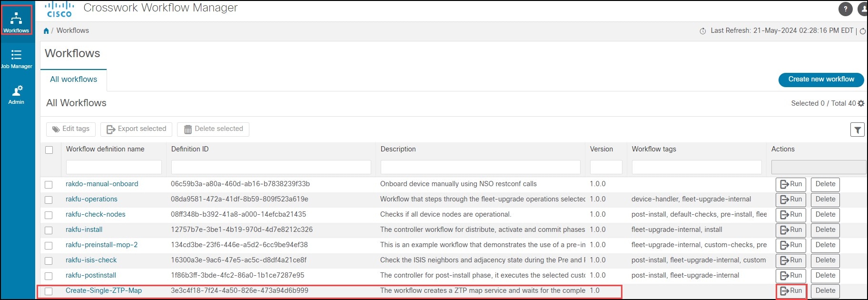Screen dimensions: 868x300
Task: Select the Create-Single-ZTP-Map row checkbox
Action: pyautogui.click(x=49, y=291)
